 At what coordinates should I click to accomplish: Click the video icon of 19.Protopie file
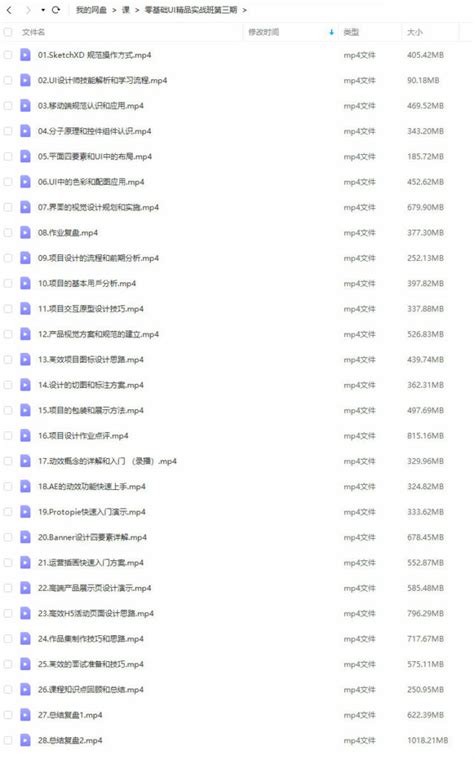click(25, 512)
